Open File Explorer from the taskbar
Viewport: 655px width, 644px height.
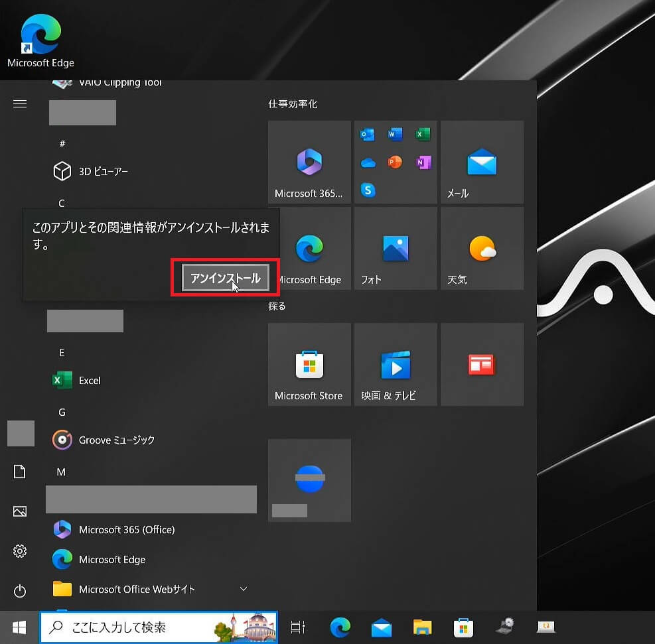click(422, 627)
